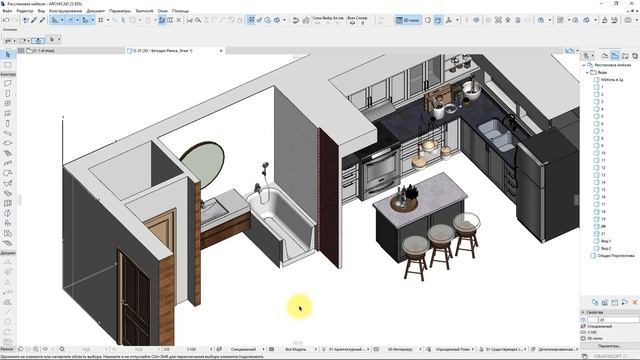Click the Redo arrow icon
The image size is (640, 360).
pos(15,20)
